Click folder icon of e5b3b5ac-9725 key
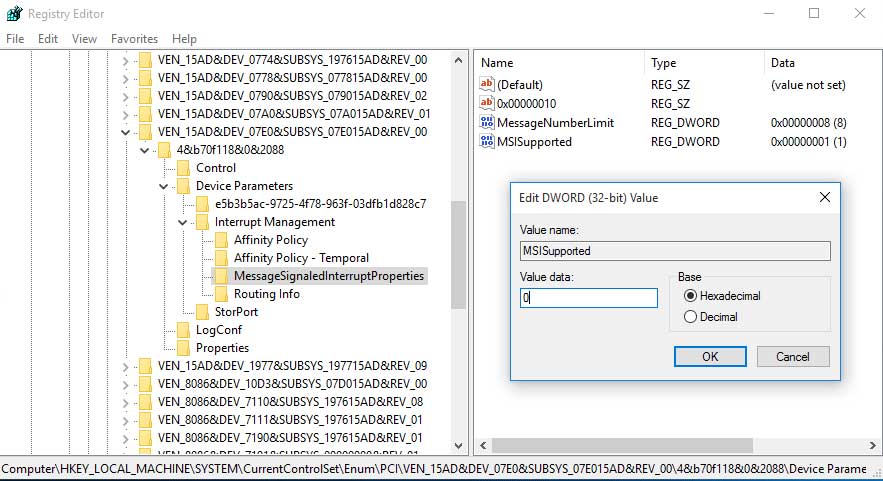This screenshot has height=481, width=883. pyautogui.click(x=203, y=204)
